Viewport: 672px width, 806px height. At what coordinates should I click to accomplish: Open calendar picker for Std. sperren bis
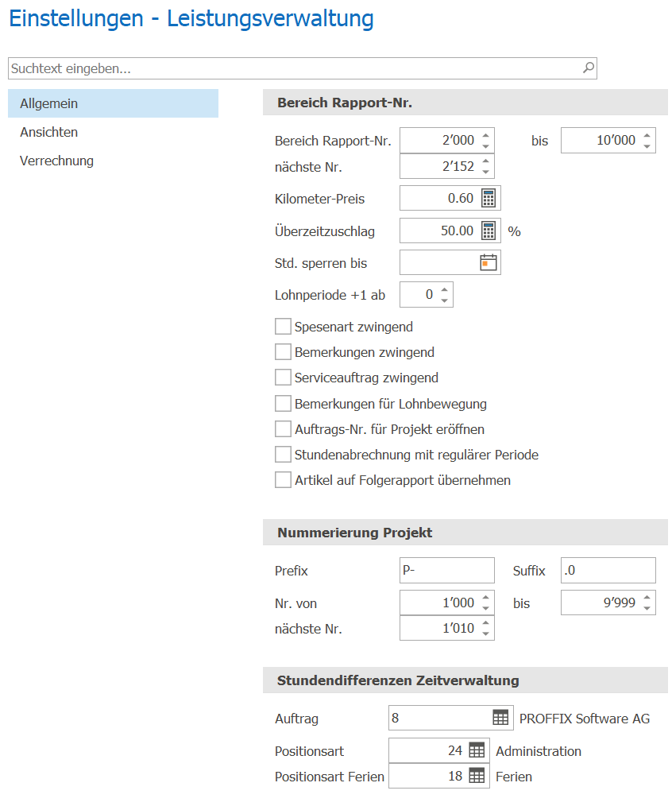coord(488,262)
